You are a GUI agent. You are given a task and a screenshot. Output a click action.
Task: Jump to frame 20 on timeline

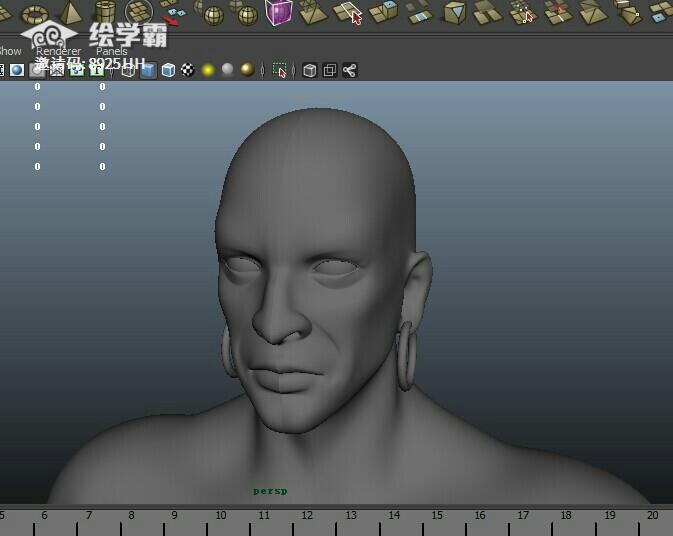pos(653,515)
